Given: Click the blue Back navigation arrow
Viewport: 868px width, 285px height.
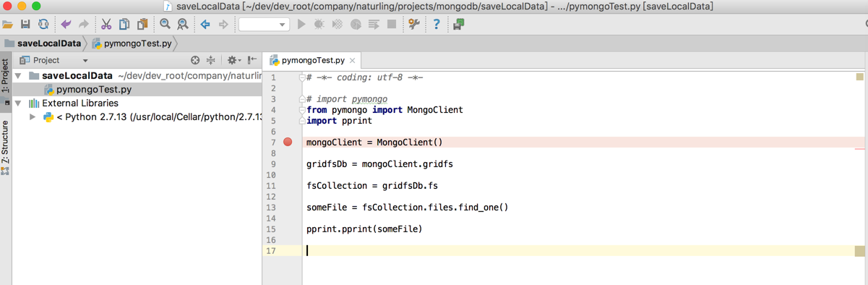Looking at the screenshot, I should (x=205, y=25).
